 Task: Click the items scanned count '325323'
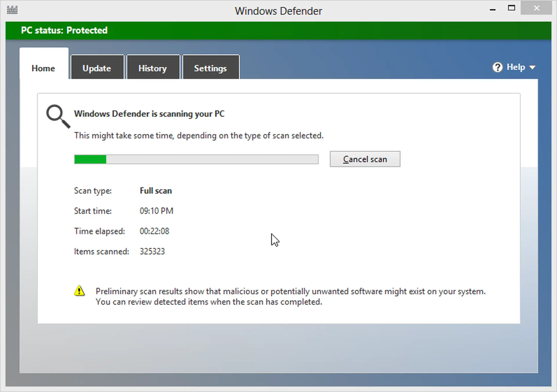[152, 251]
